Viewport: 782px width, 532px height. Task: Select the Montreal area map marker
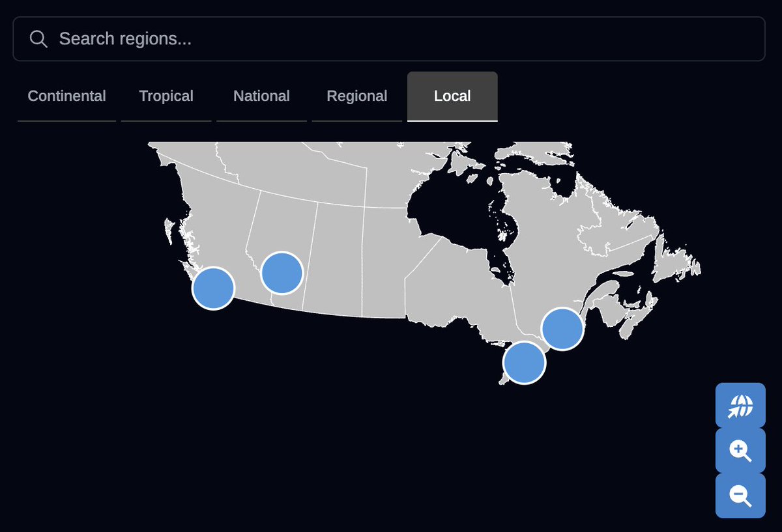(562, 329)
